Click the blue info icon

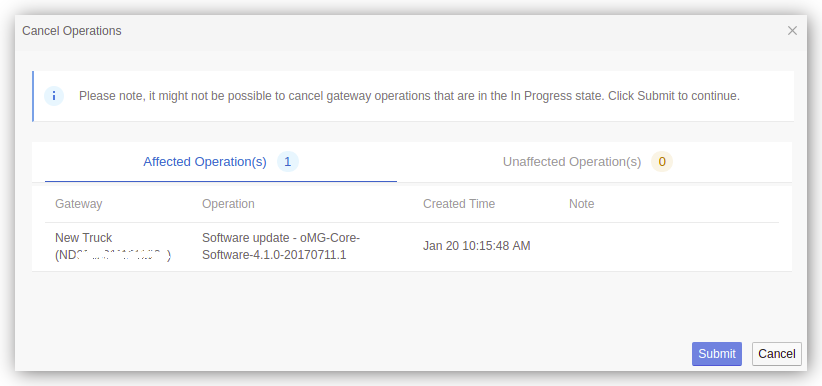click(54, 96)
